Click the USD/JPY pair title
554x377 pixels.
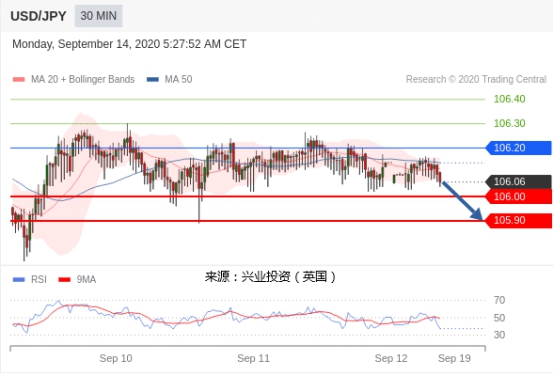coord(38,16)
